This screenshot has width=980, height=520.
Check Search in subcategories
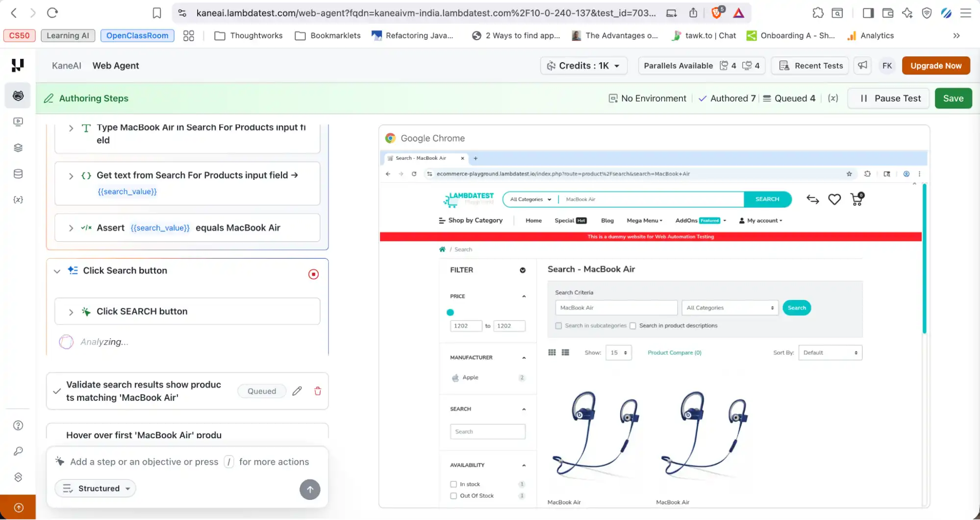[558, 325]
